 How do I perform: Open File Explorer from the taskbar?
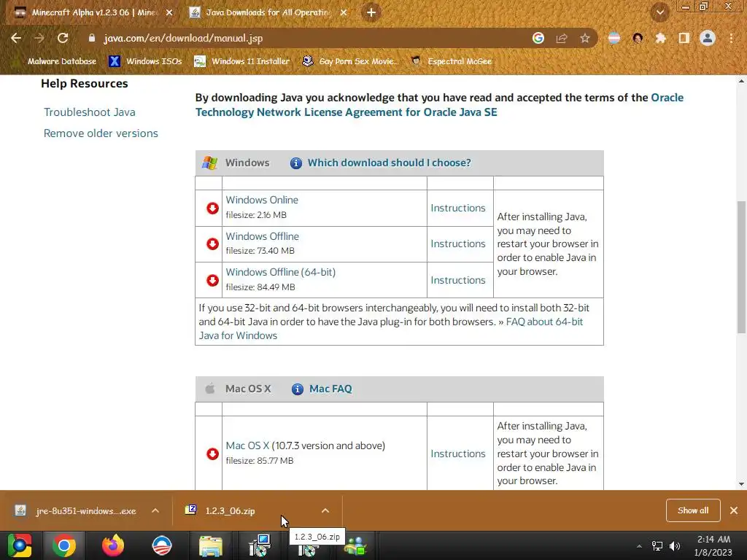pos(211,545)
